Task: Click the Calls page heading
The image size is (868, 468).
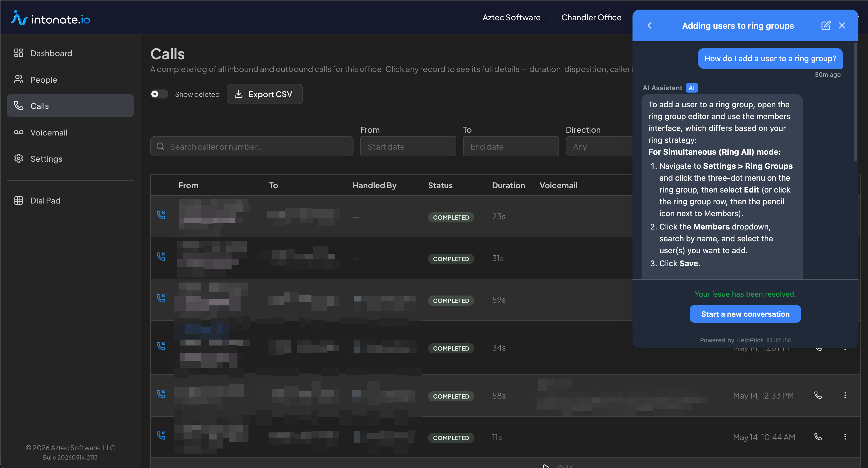Action: click(x=167, y=54)
